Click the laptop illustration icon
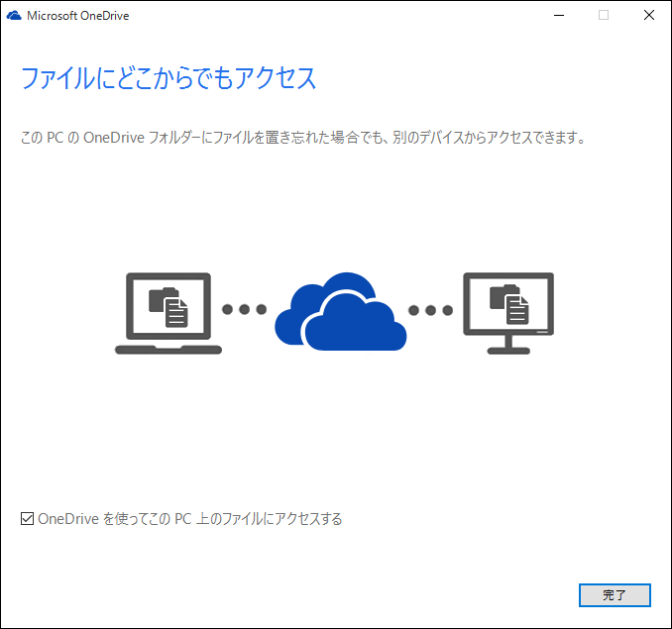Image resolution: width=672 pixels, height=629 pixels. (168, 313)
